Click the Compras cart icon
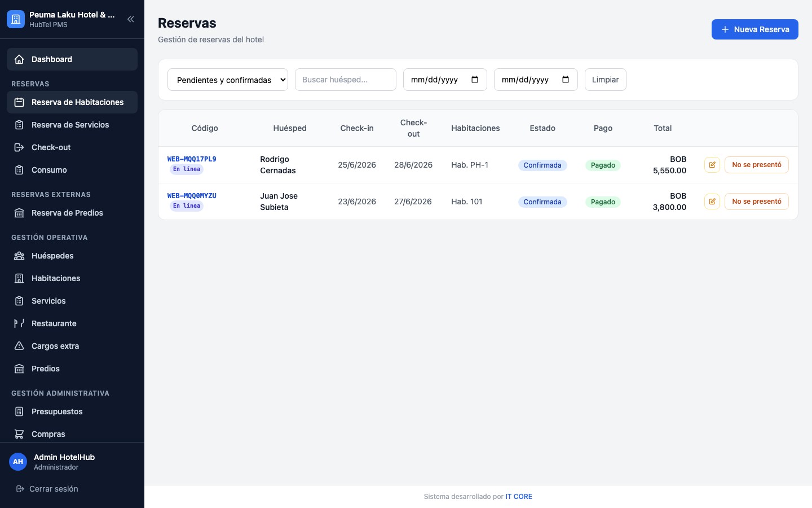Screen dimensions: 812x508 (19, 434)
